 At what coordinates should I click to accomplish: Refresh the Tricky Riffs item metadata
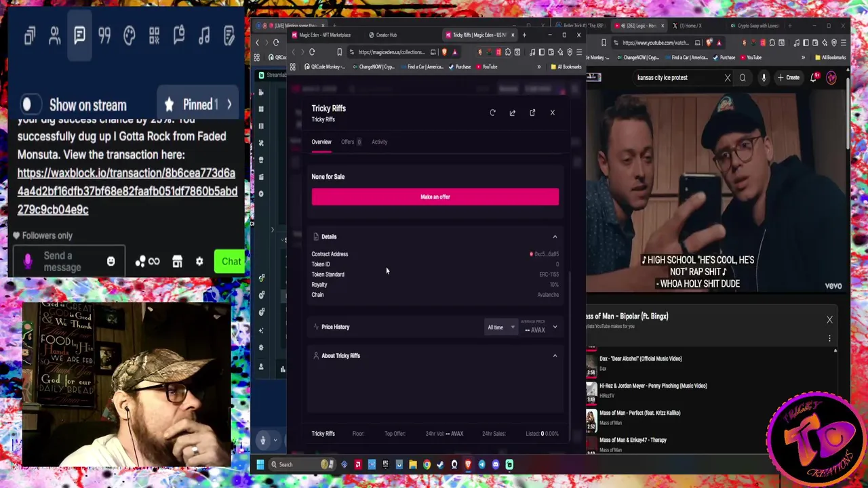[x=492, y=113]
